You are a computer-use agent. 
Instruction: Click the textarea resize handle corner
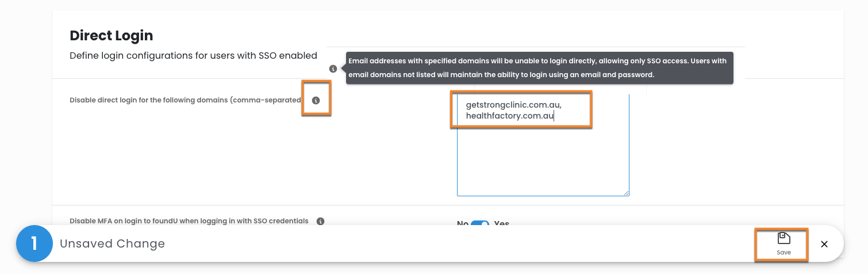click(x=627, y=193)
